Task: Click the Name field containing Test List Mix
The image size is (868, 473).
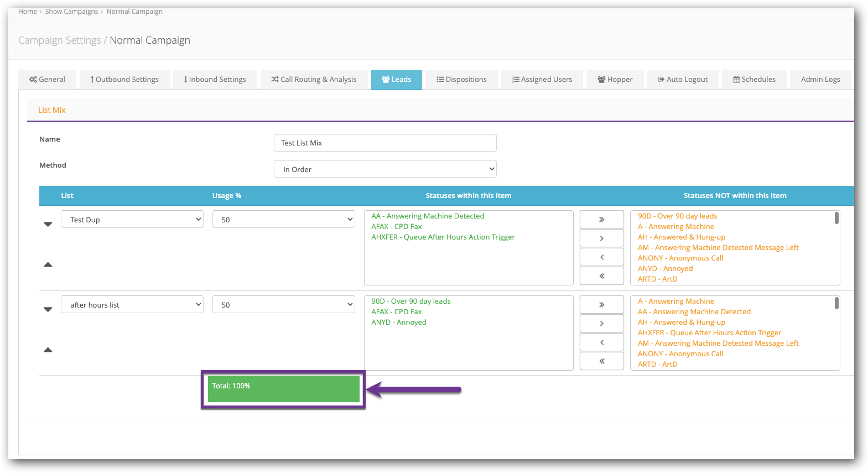Action: click(385, 143)
